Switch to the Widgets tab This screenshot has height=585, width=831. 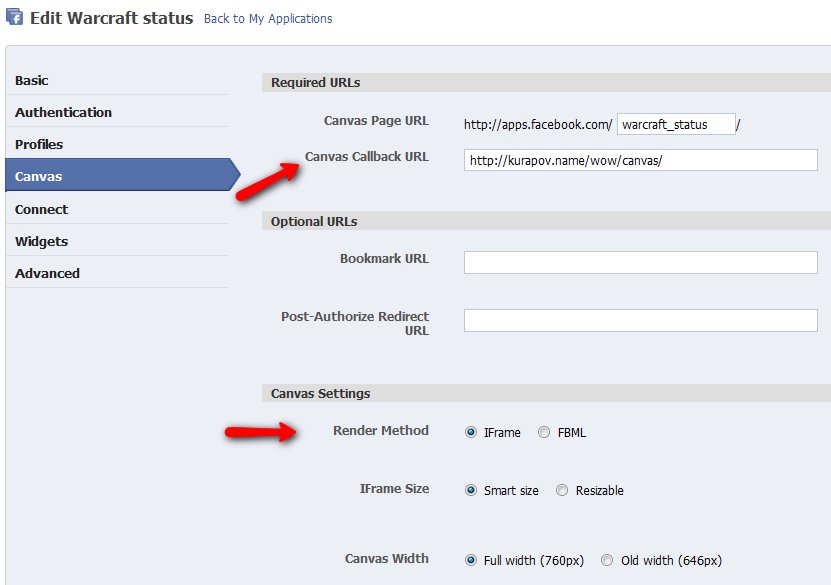(41, 241)
